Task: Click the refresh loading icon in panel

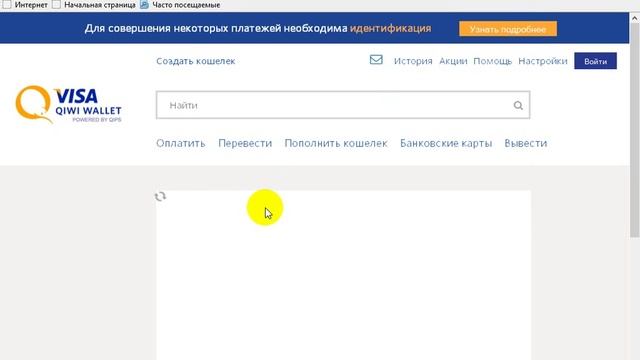Action: pyautogui.click(x=160, y=197)
